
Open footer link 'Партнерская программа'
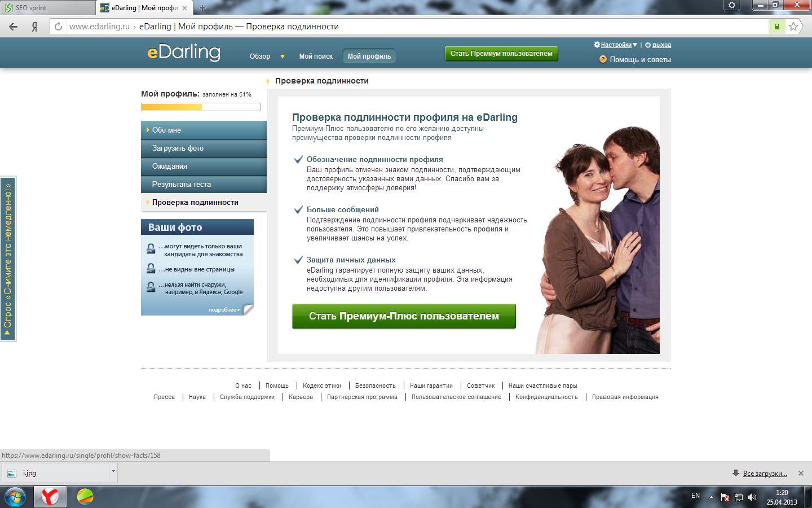point(362,397)
